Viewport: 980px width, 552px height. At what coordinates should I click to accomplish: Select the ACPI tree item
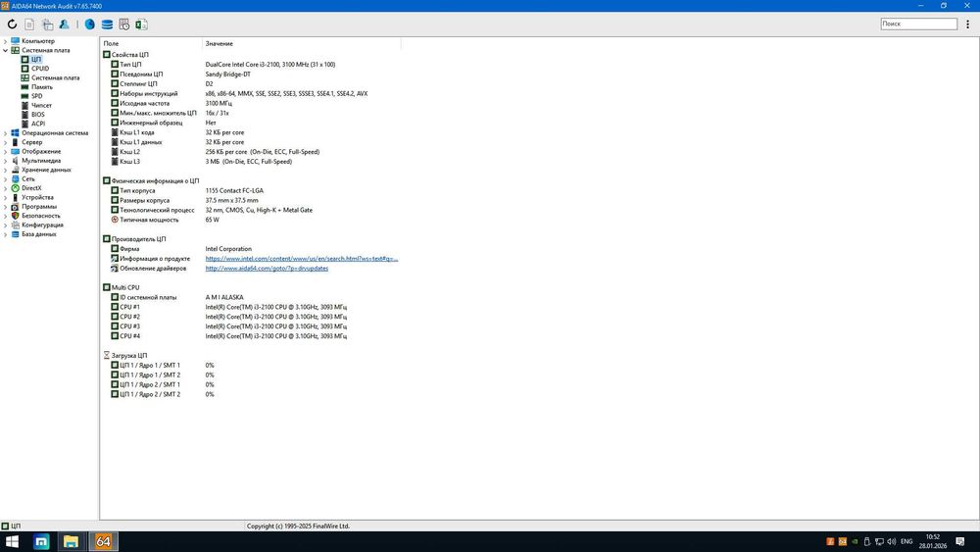(38, 124)
